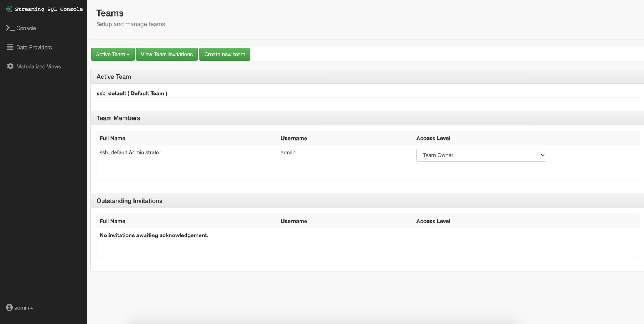The height and width of the screenshot is (324, 644).
Task: Click the admin user avatar icon
Action: coord(9,307)
